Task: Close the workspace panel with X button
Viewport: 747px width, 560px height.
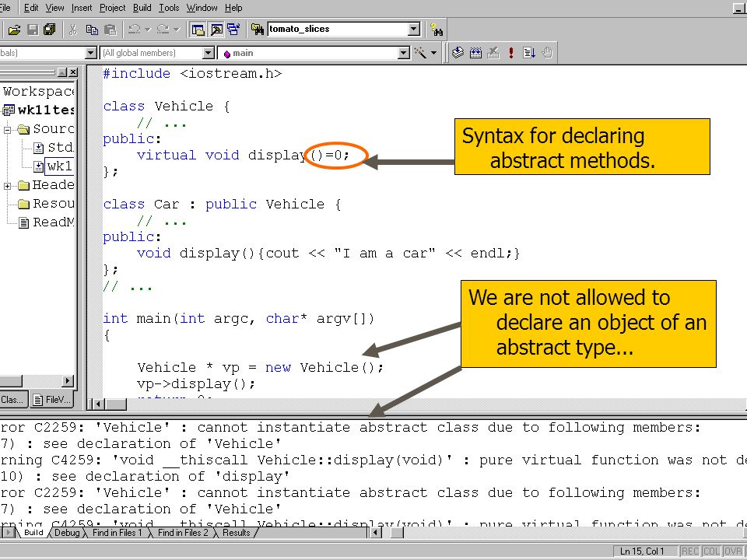Action: (72, 72)
